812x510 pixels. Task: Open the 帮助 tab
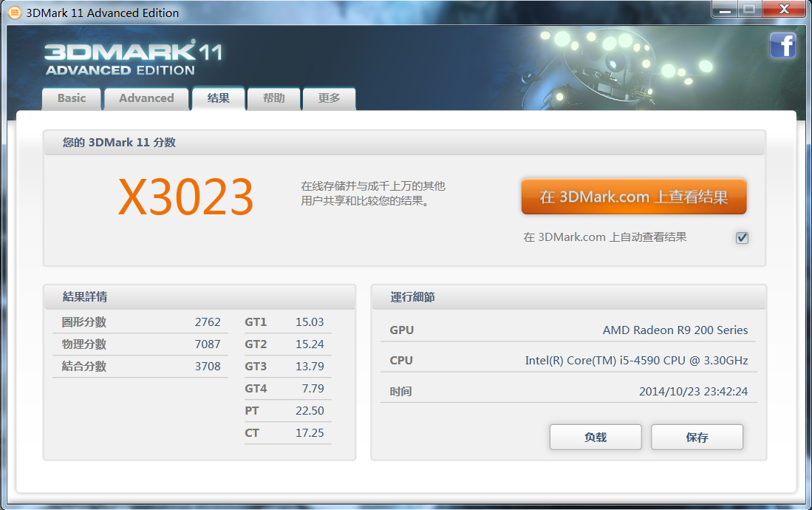(x=274, y=98)
